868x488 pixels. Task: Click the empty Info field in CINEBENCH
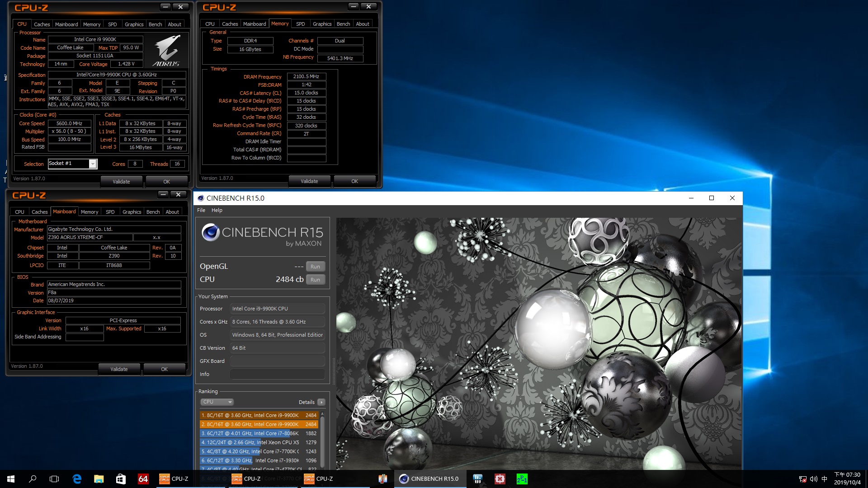click(x=278, y=374)
